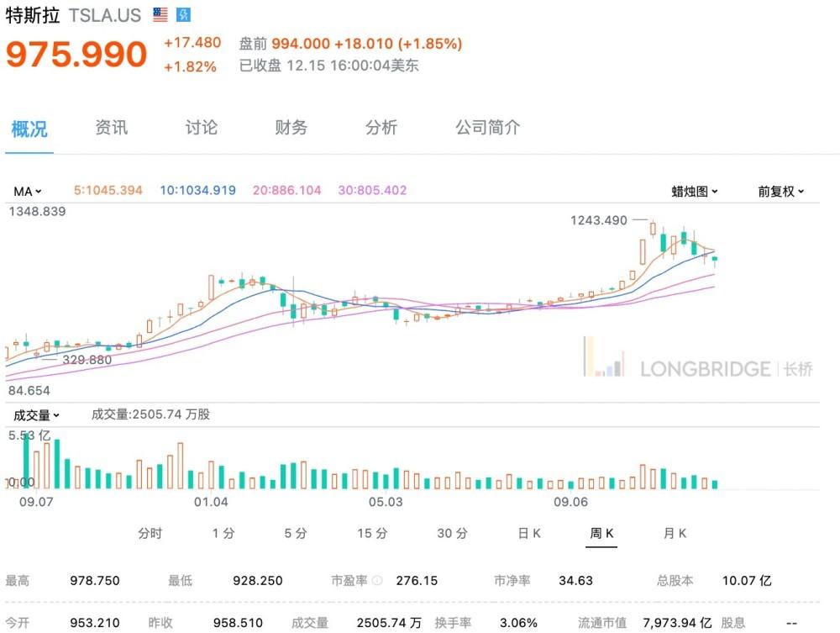Click the MA5 1045.394 orange legend
Viewport: 840px width, 633px height.
point(108,190)
